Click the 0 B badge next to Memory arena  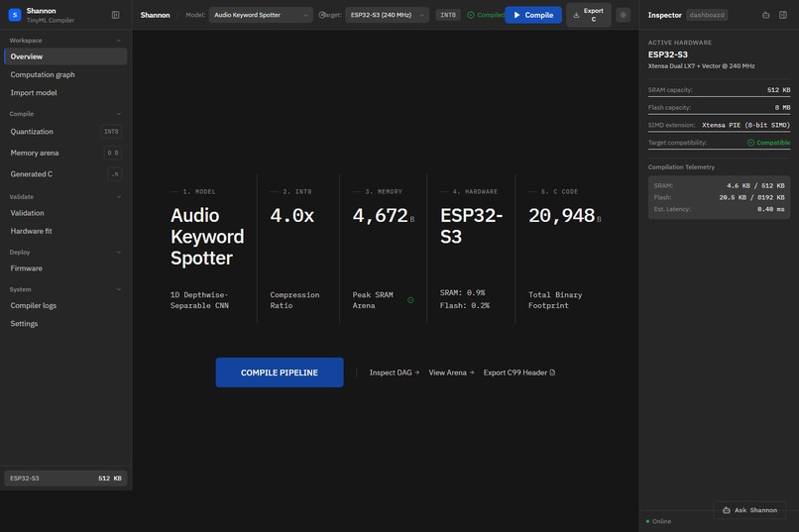113,153
